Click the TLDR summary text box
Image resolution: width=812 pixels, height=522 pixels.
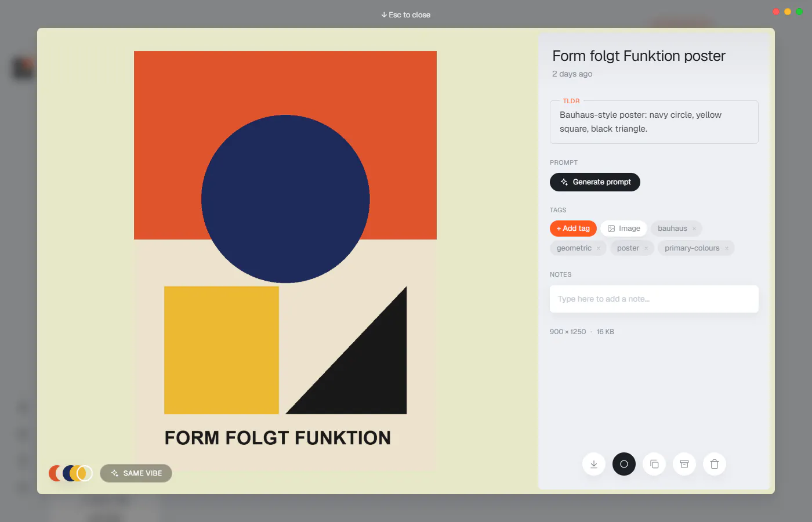[654, 122]
